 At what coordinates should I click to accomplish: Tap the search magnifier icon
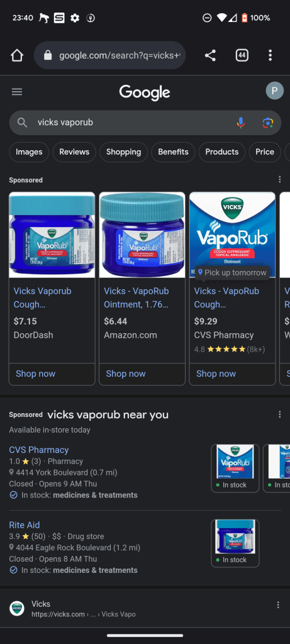pos(22,123)
